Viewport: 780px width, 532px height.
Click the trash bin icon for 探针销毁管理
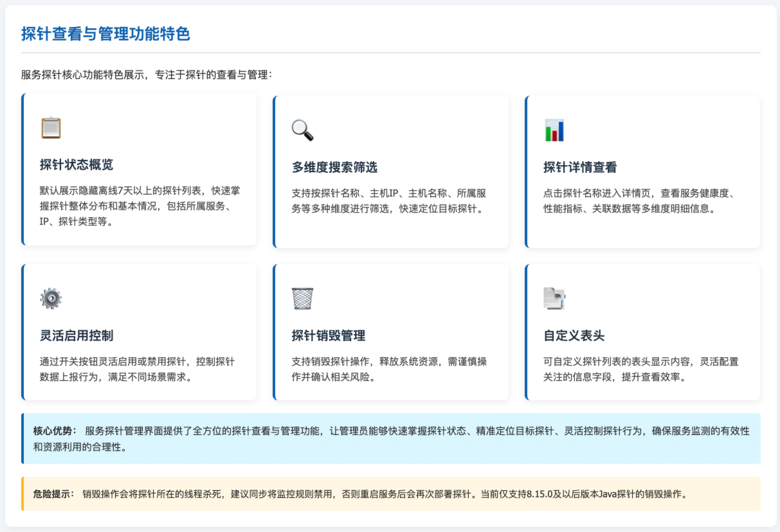302,298
